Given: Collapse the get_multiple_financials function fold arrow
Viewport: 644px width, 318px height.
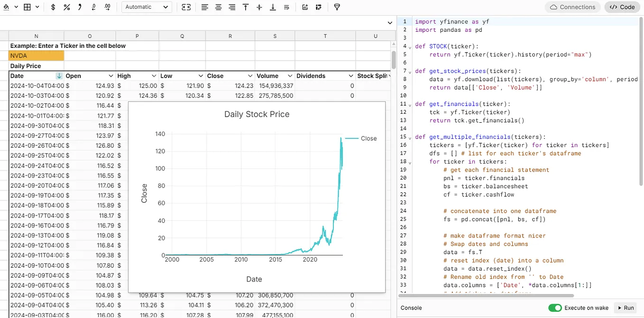Looking at the screenshot, I should pyautogui.click(x=410, y=137).
